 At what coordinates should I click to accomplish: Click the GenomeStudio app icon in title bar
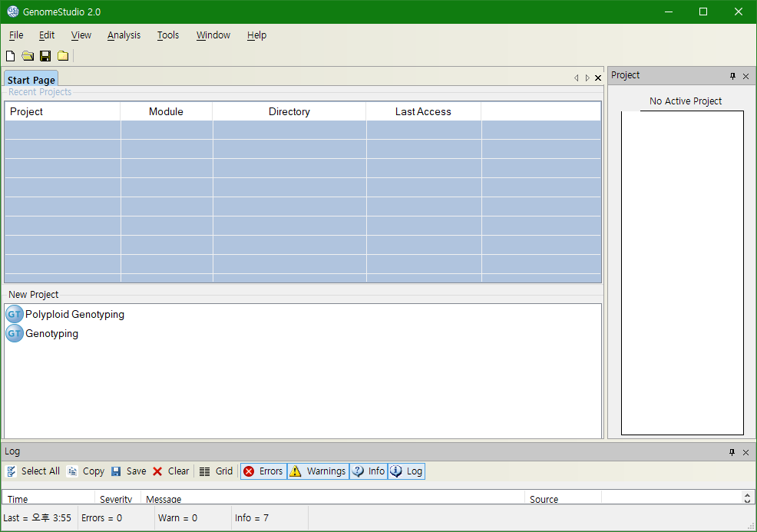[x=12, y=12]
